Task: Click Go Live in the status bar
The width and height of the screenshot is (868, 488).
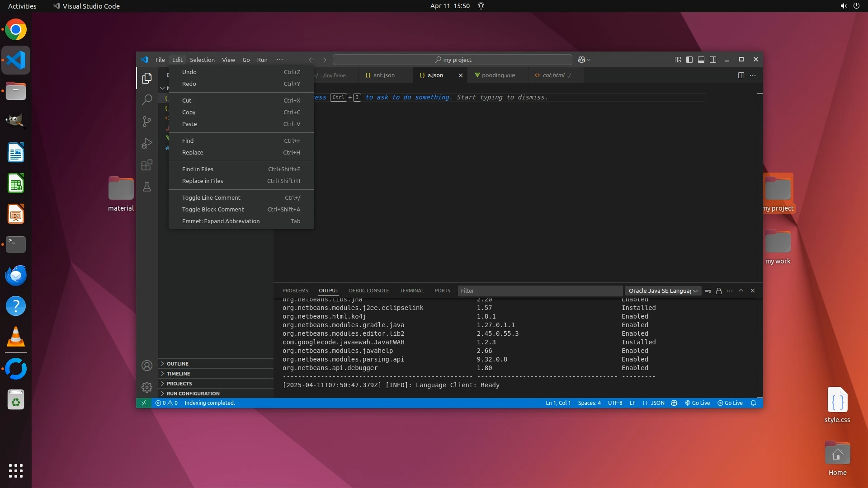Action: pyautogui.click(x=698, y=403)
